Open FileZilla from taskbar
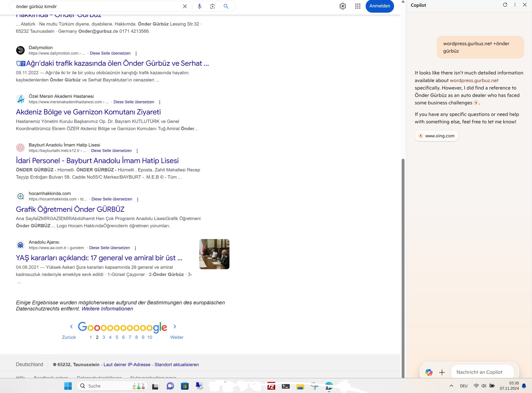This screenshot has height=393, width=532. tap(271, 386)
